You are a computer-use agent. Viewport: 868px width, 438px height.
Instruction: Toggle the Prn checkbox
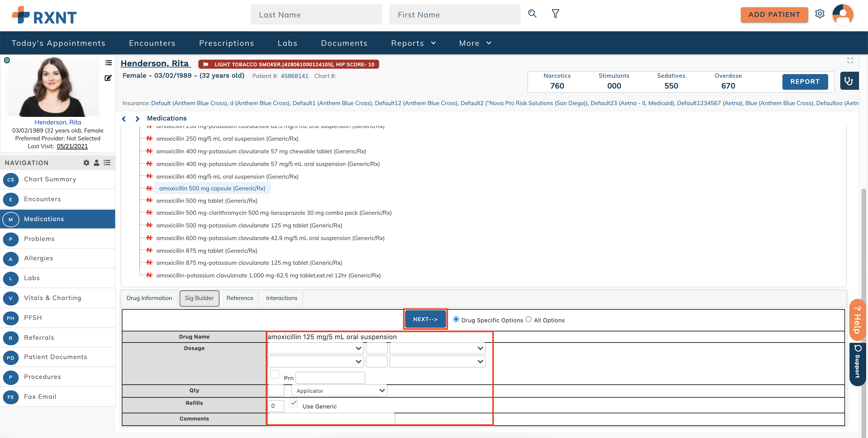click(275, 374)
